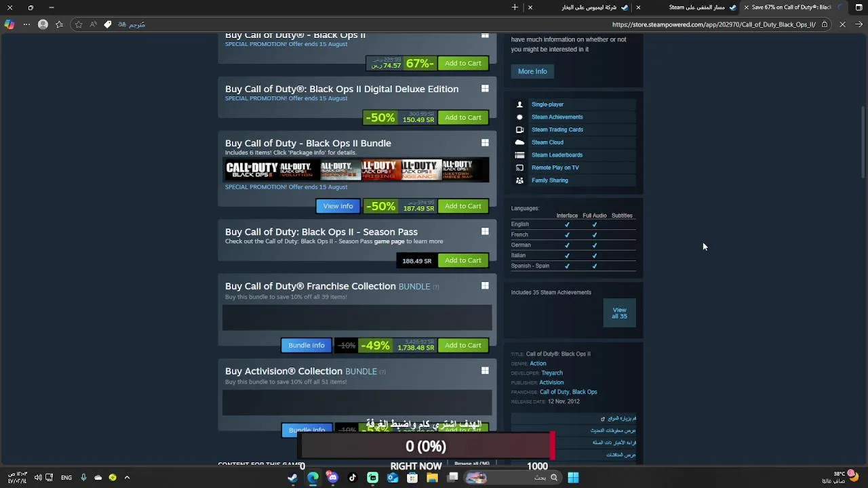Click the Remote Play on TV cast icon
Image resolution: width=868 pixels, height=488 pixels.
point(519,167)
